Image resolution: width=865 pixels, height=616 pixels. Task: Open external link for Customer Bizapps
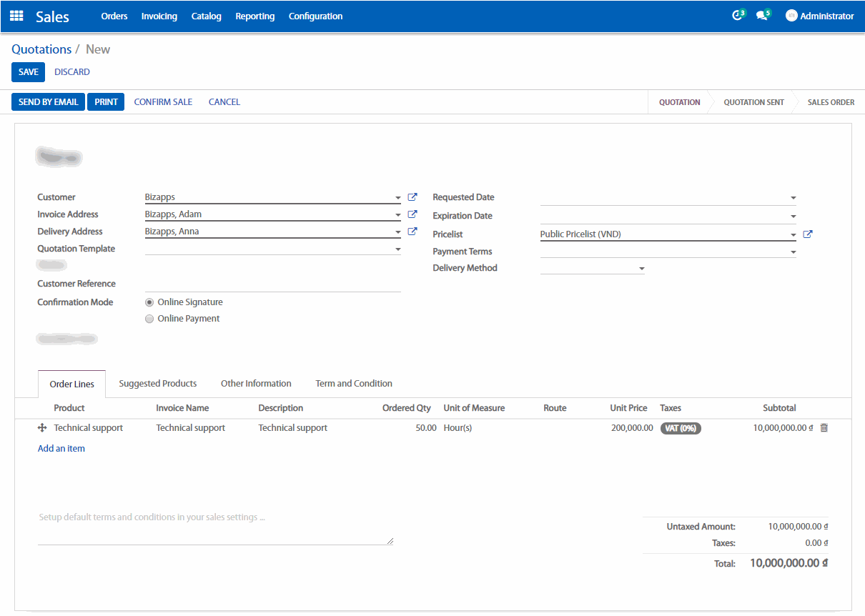click(412, 197)
